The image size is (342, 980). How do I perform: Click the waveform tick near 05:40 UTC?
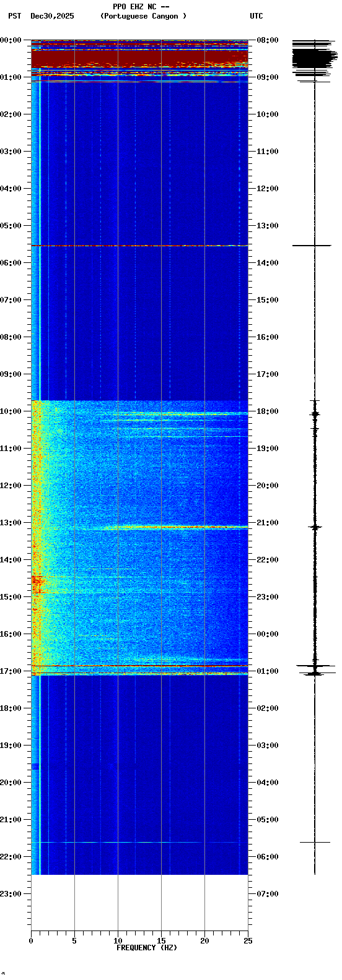315,842
